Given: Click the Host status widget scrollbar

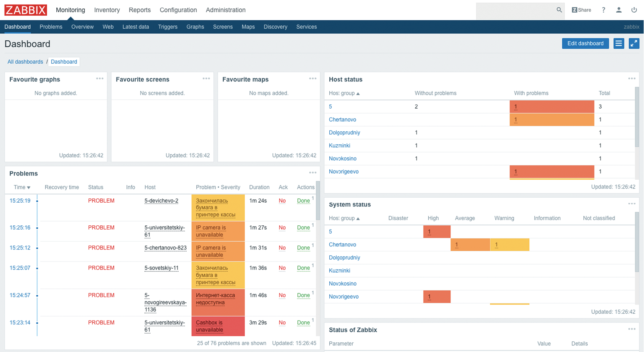Looking at the screenshot, I should click(637, 117).
